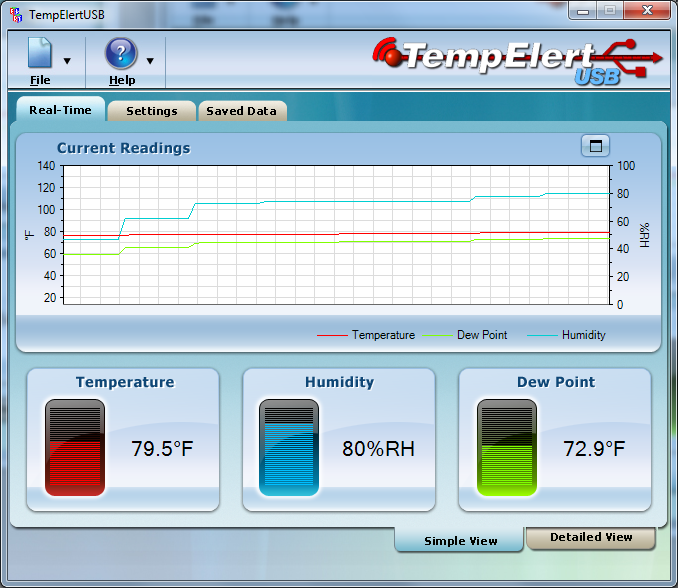Viewport: 678px width, 588px height.
Task: Click the TempElertUSB title bar app icon
Action: pos(16,15)
